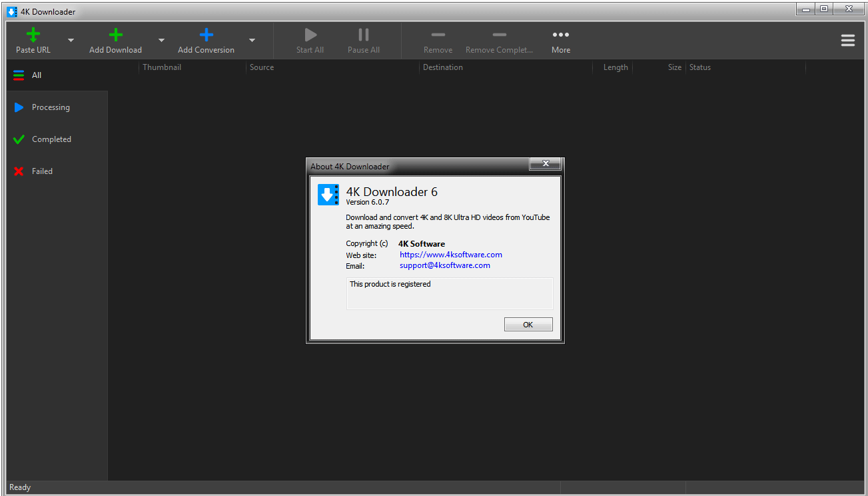
Task: Click the support email address link
Action: click(x=444, y=265)
